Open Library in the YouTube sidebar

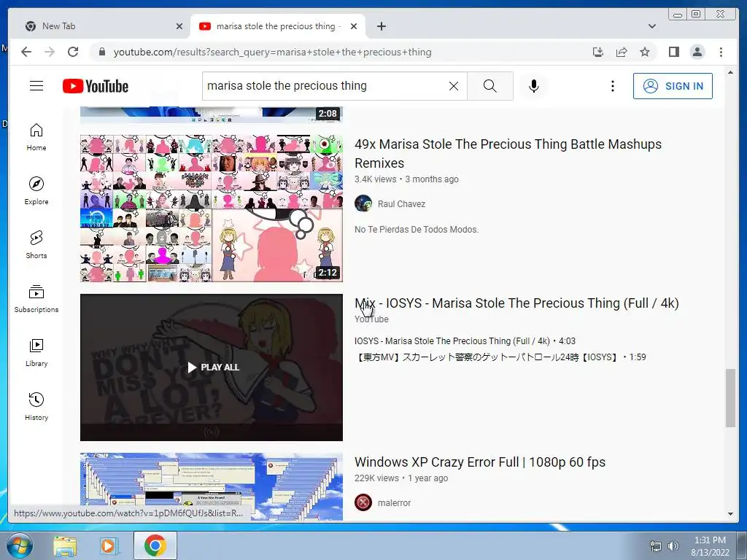click(x=36, y=352)
